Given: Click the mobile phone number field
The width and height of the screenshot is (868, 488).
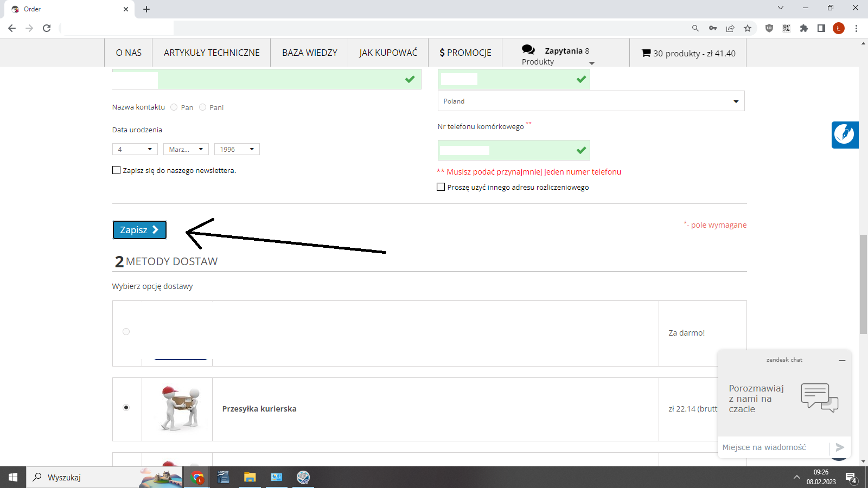Looking at the screenshot, I should click(514, 150).
